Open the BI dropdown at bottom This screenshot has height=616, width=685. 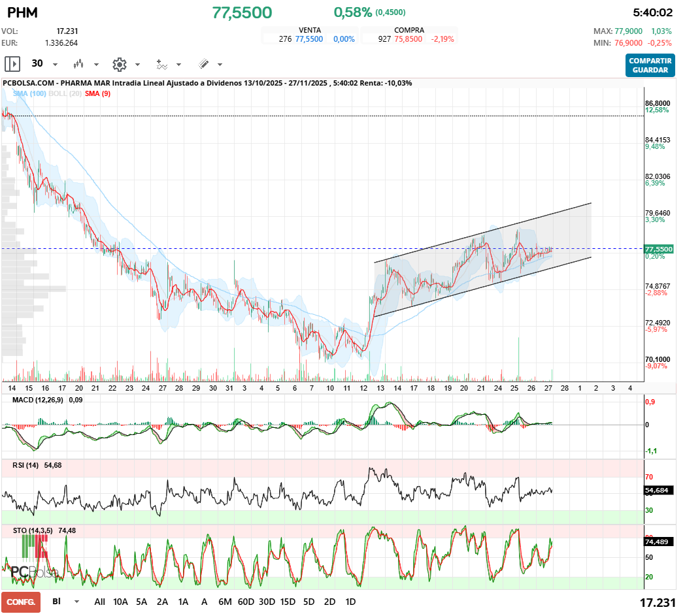[x=76, y=602]
